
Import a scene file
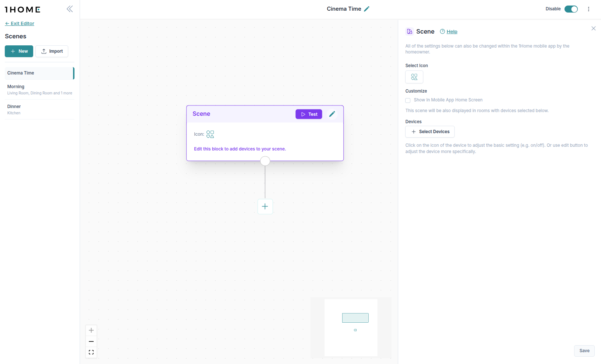[52, 51]
